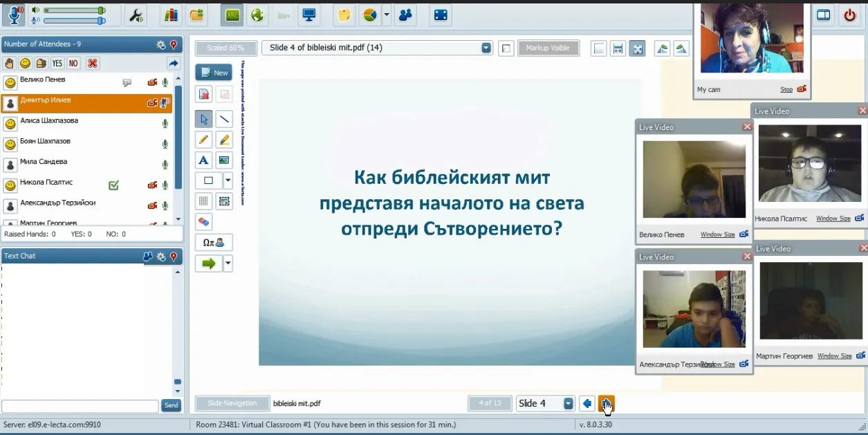Expand the rectangle shape tool dropdown arrow
868x435 pixels.
tap(228, 181)
